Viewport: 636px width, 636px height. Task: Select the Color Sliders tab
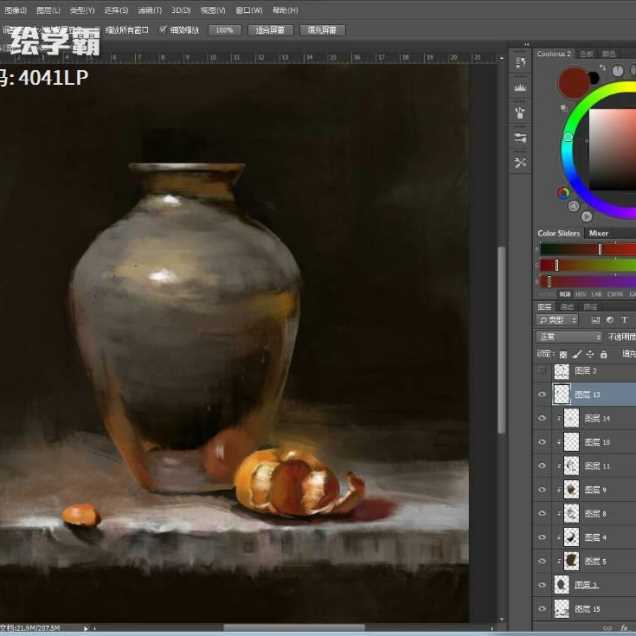pyautogui.click(x=559, y=233)
